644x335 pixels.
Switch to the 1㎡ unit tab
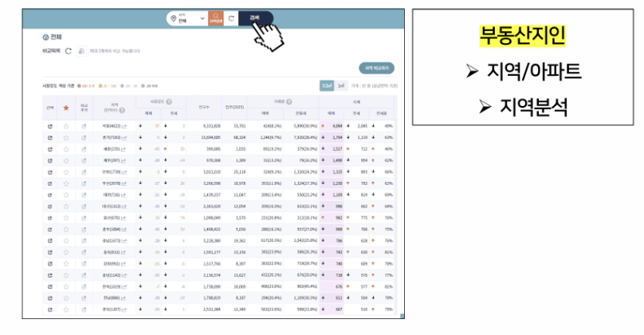click(x=341, y=85)
